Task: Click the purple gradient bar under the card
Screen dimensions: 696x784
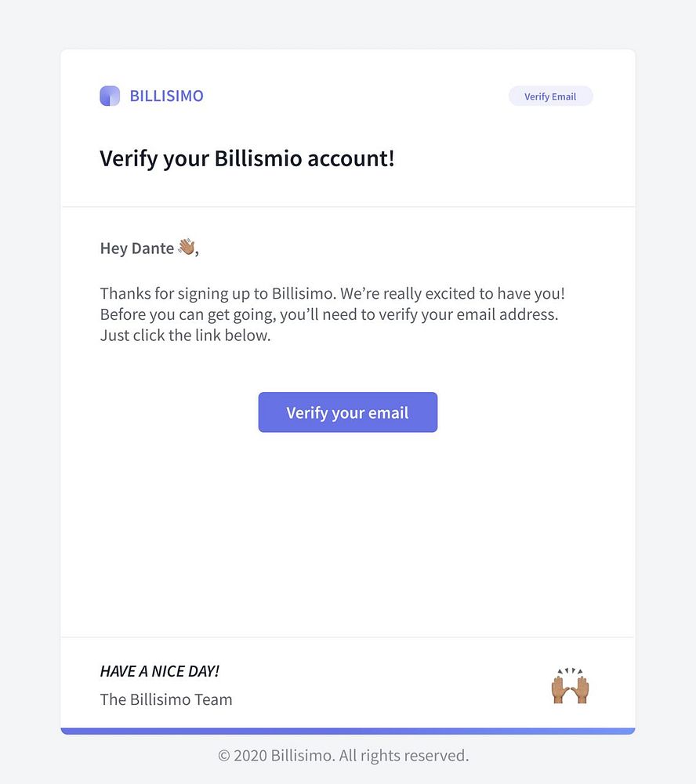Action: tap(348, 731)
